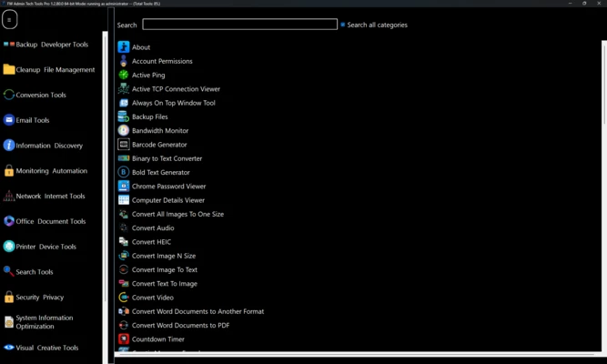The width and height of the screenshot is (607, 364).
Task: Click the Security Privacy padlock icon
Action: pyautogui.click(x=9, y=297)
